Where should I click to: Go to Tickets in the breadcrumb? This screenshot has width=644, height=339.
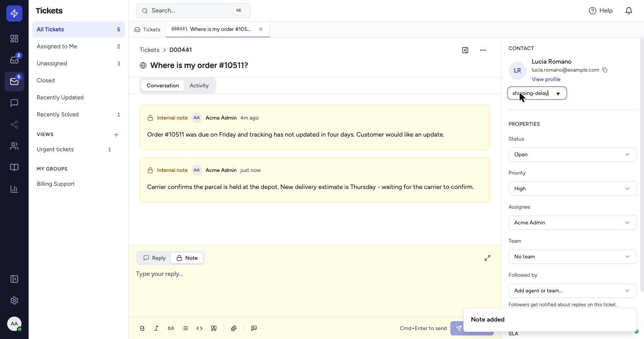click(149, 50)
